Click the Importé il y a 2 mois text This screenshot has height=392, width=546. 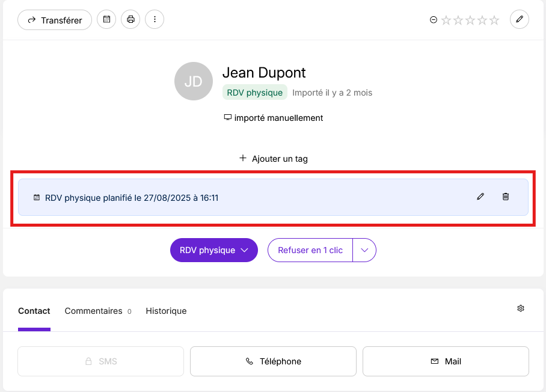[x=332, y=93]
